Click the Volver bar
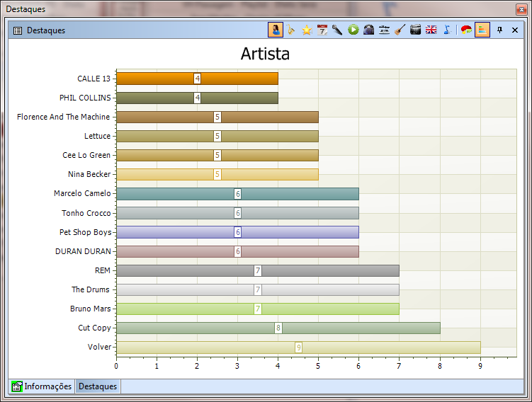Image resolution: width=532 pixels, height=402 pixels. click(x=298, y=348)
